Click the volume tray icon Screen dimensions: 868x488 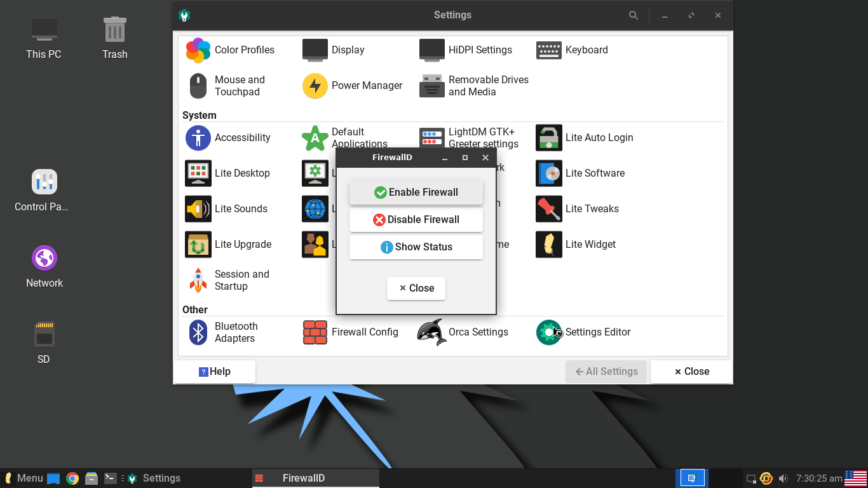783,478
